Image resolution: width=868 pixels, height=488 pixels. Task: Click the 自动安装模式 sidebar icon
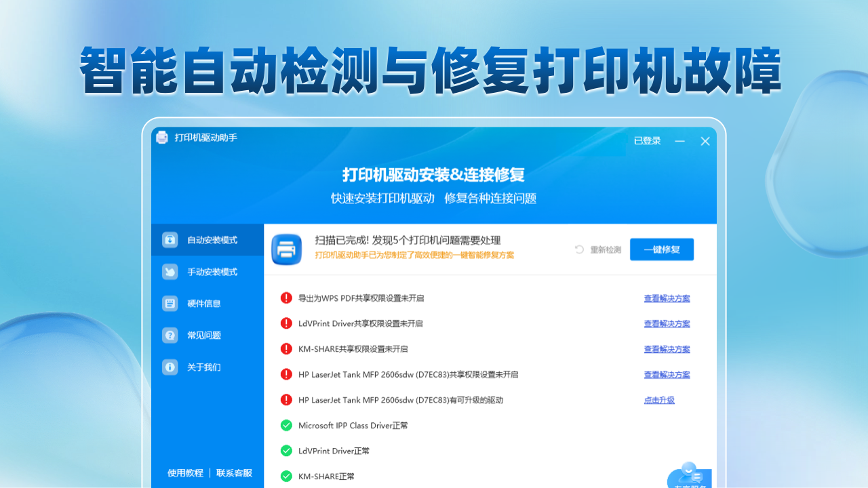point(170,240)
